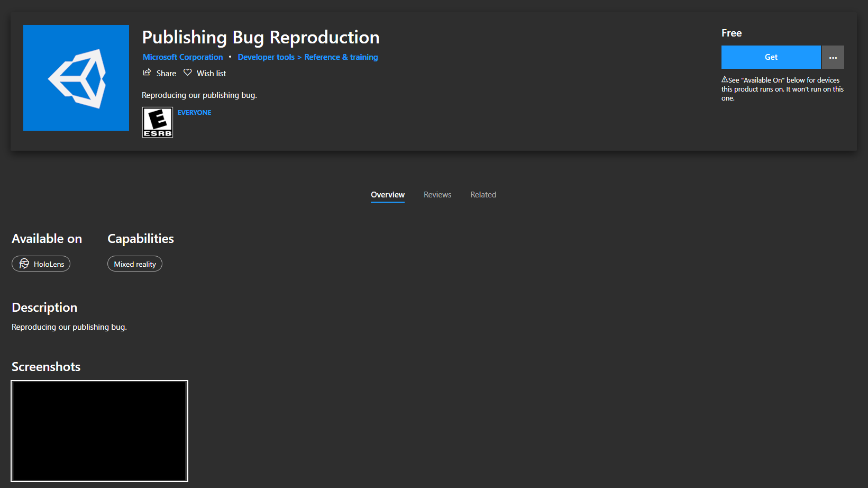
Task: Click the ESRB Everyone rating badge
Action: coord(158,122)
